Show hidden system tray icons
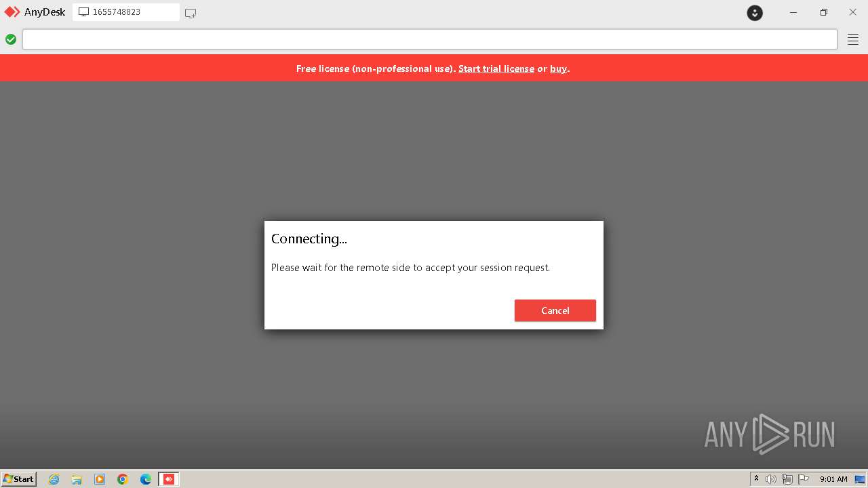The width and height of the screenshot is (868, 488). click(756, 479)
